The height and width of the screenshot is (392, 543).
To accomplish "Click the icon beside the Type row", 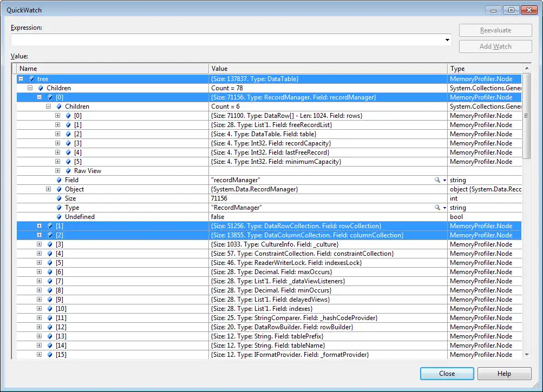I will click(x=59, y=208).
